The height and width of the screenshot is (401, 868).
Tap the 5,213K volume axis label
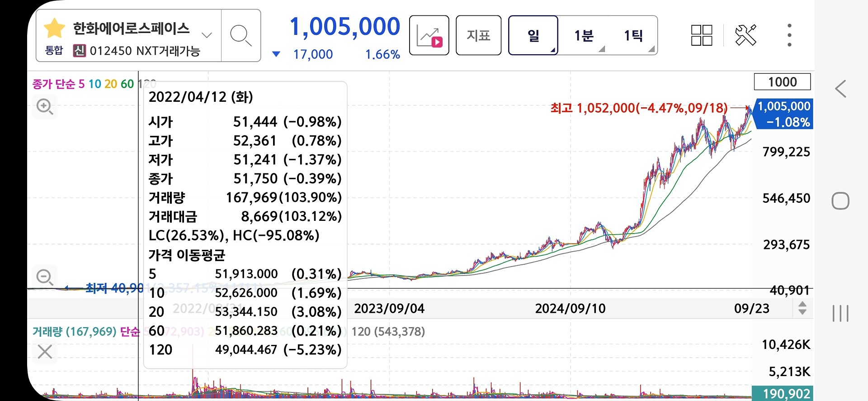pos(789,372)
